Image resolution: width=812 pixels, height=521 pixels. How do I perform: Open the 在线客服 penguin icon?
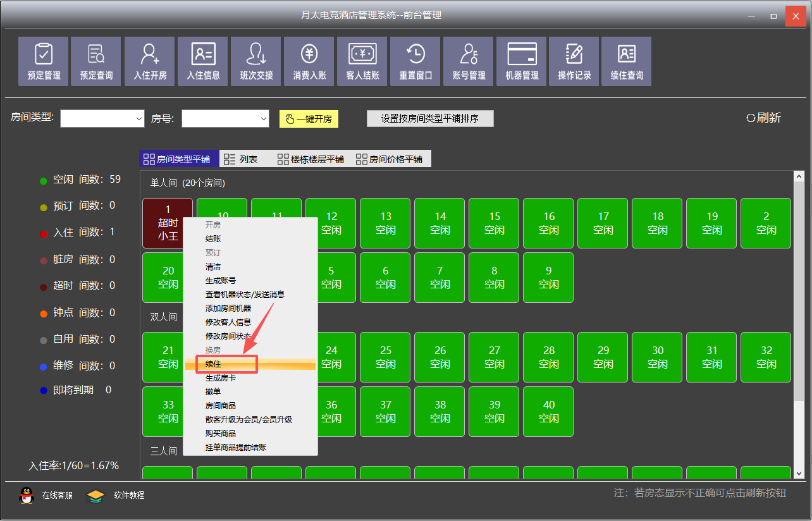(27, 495)
